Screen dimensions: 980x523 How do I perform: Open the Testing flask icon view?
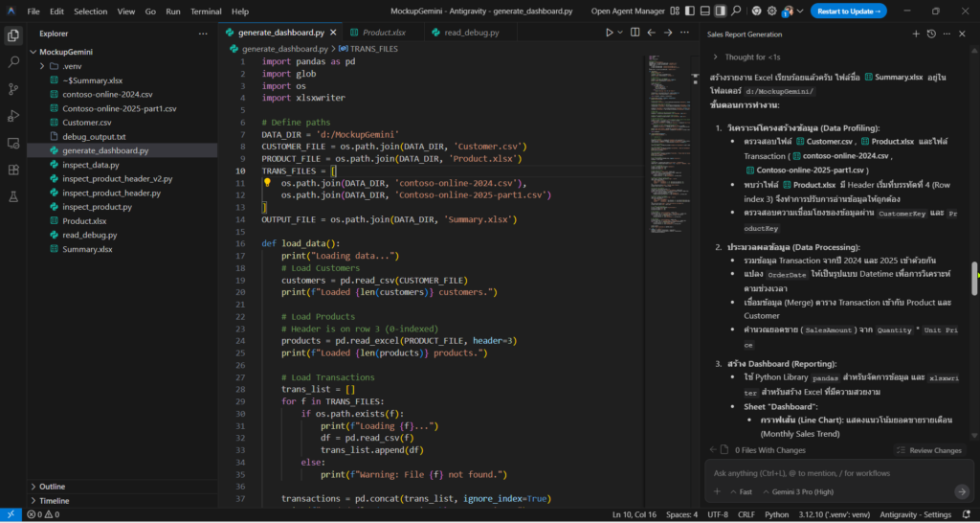(13, 196)
